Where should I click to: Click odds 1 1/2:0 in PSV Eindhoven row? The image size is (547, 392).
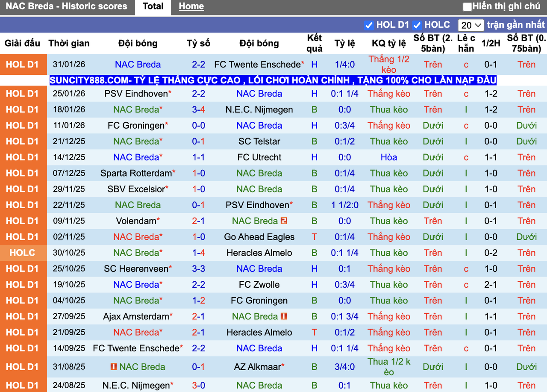tap(344, 205)
